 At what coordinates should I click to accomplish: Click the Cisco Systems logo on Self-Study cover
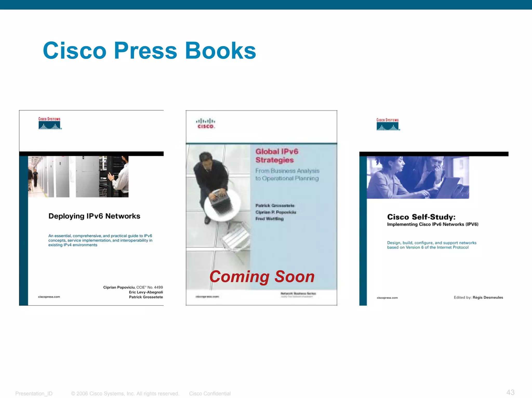point(388,124)
